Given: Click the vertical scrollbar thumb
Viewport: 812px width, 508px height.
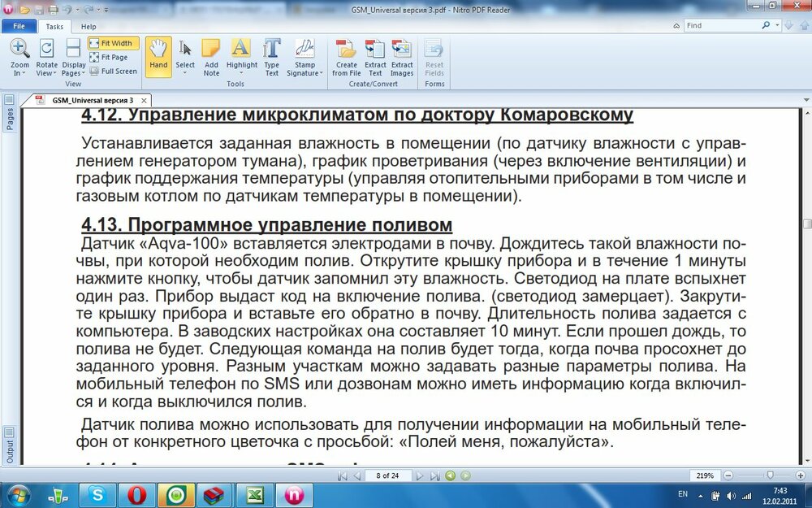Looking at the screenshot, I should [x=807, y=224].
